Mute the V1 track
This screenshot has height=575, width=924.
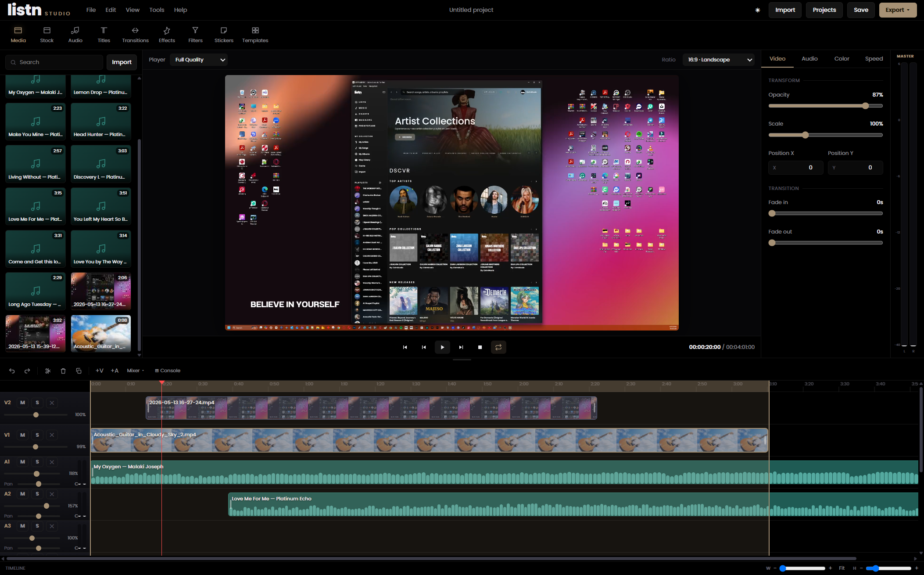23,435
